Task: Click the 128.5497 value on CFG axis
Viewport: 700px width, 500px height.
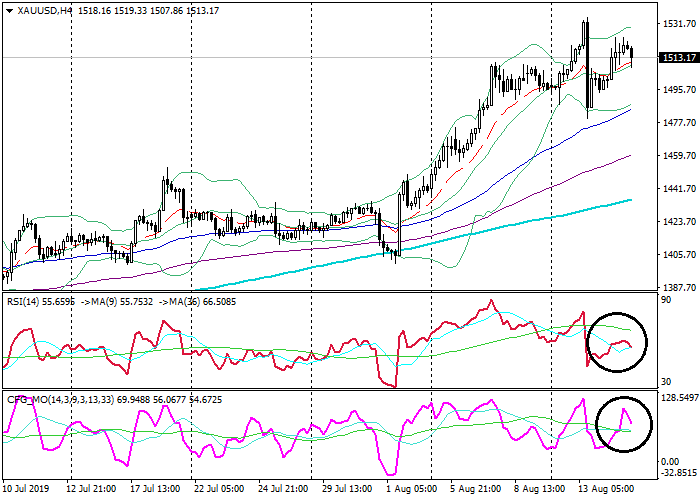Action: click(677, 397)
